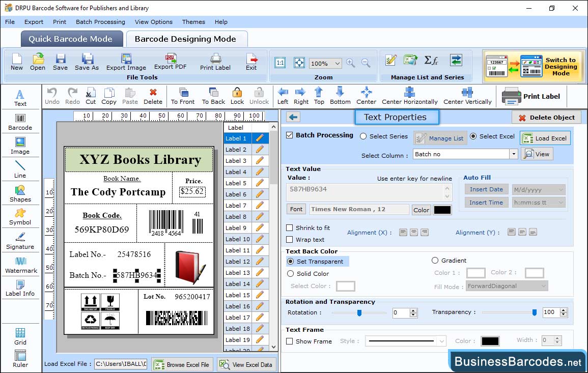Open Label Info in sidebar
Viewport: 588px width, 373px height.
[x=20, y=289]
